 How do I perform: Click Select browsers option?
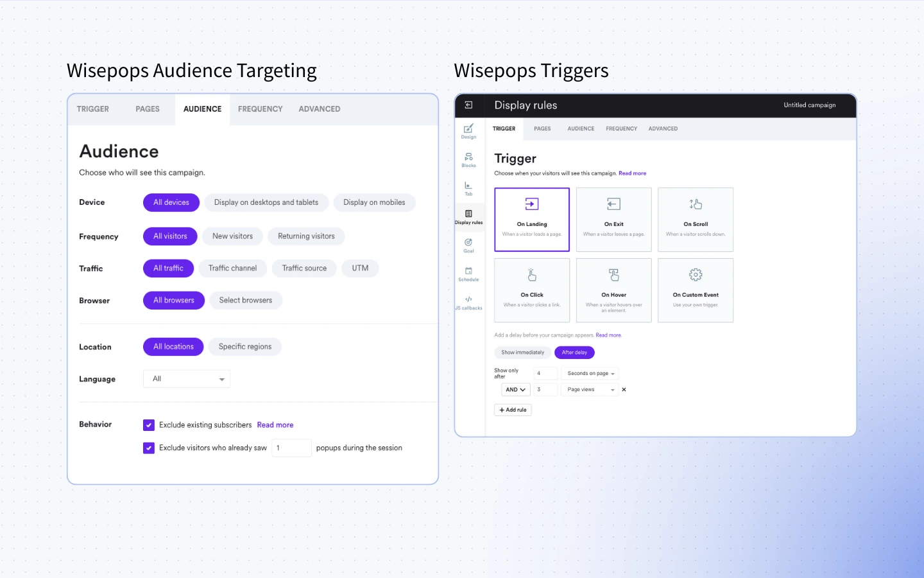point(246,301)
